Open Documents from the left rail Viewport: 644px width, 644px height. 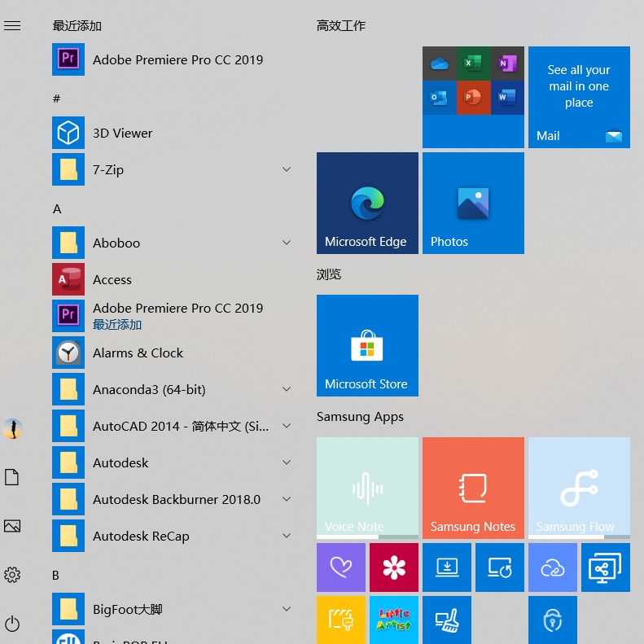(x=12, y=477)
